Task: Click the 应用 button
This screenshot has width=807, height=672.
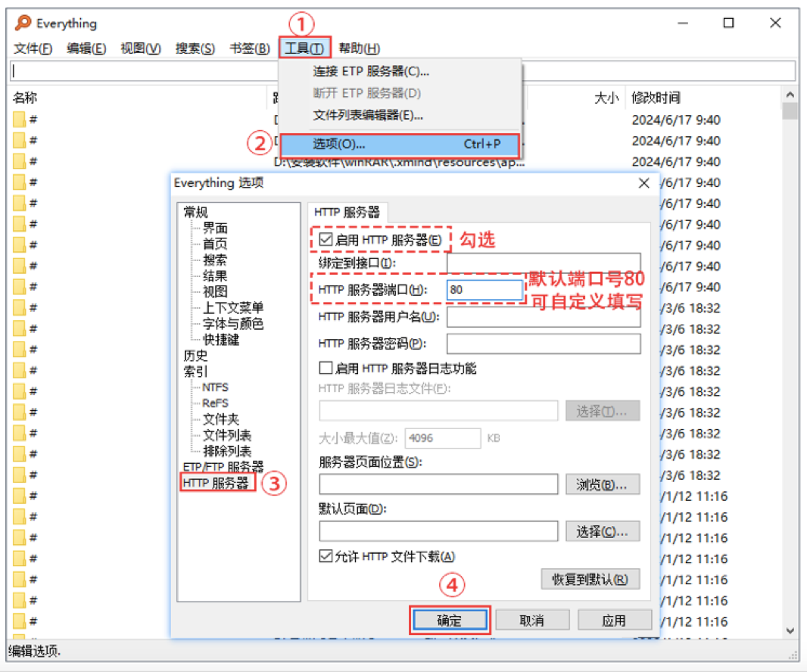Action: pyautogui.click(x=614, y=620)
